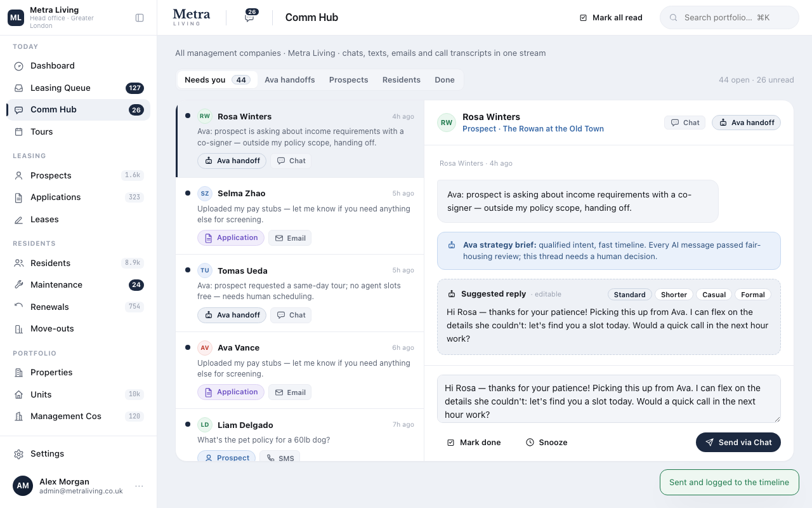
Task: Click Send via Chat
Action: (x=738, y=443)
